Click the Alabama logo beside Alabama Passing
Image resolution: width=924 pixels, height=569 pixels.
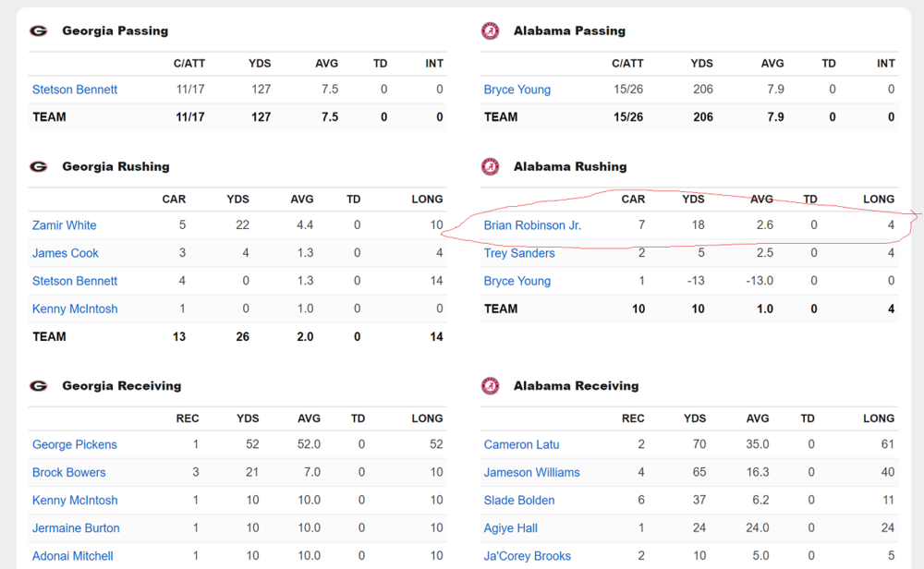tap(490, 30)
